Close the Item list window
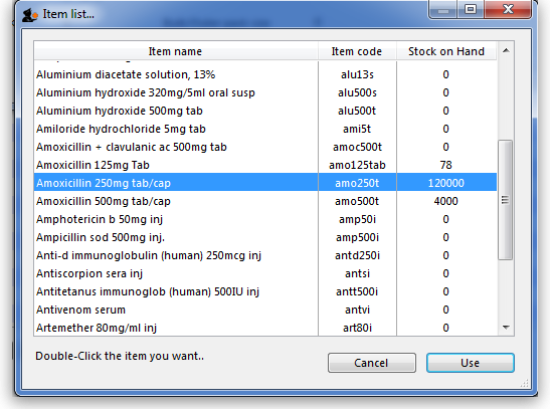Image resolution: width=550 pixels, height=409 pixels. click(508, 9)
